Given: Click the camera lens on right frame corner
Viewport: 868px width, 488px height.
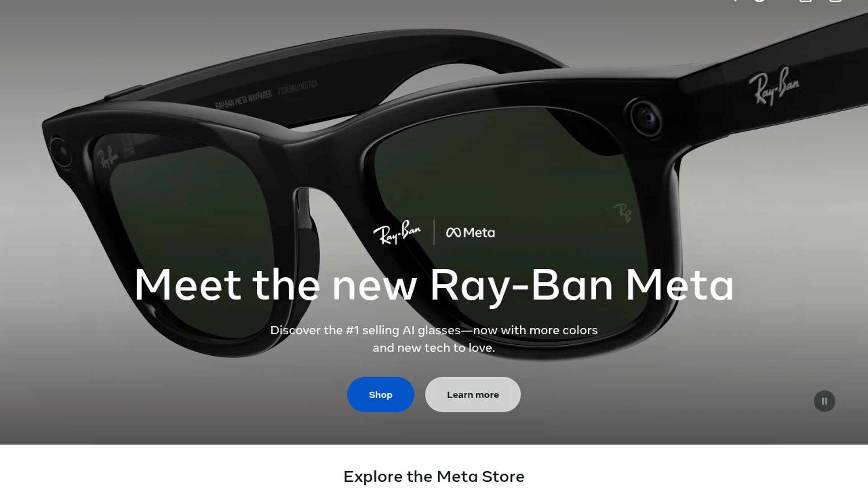Looking at the screenshot, I should tap(646, 117).
